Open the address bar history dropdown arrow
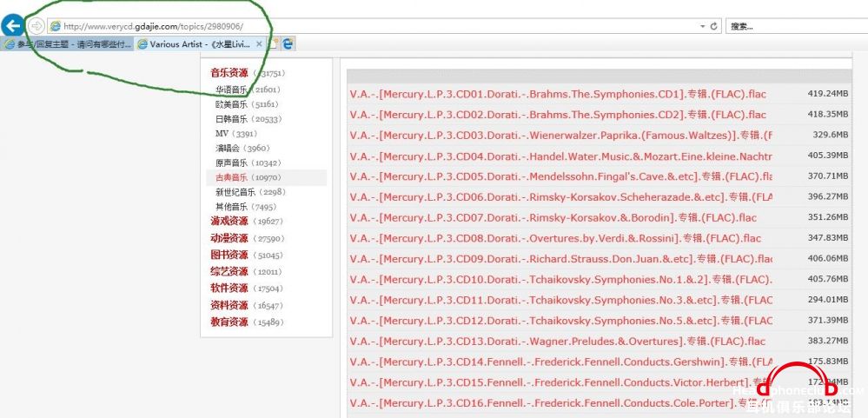Image resolution: width=868 pixels, height=418 pixels. 703,26
